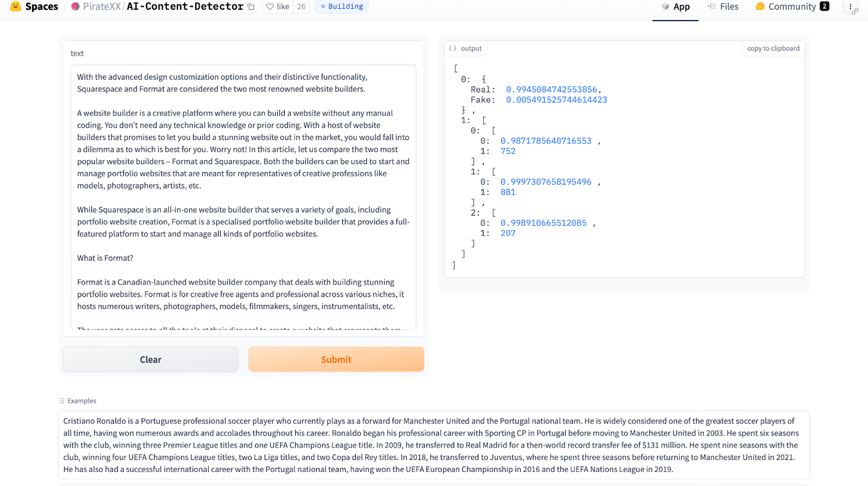This screenshot has width=868, height=486.
Task: Click the Examples list icon
Action: coord(62,401)
